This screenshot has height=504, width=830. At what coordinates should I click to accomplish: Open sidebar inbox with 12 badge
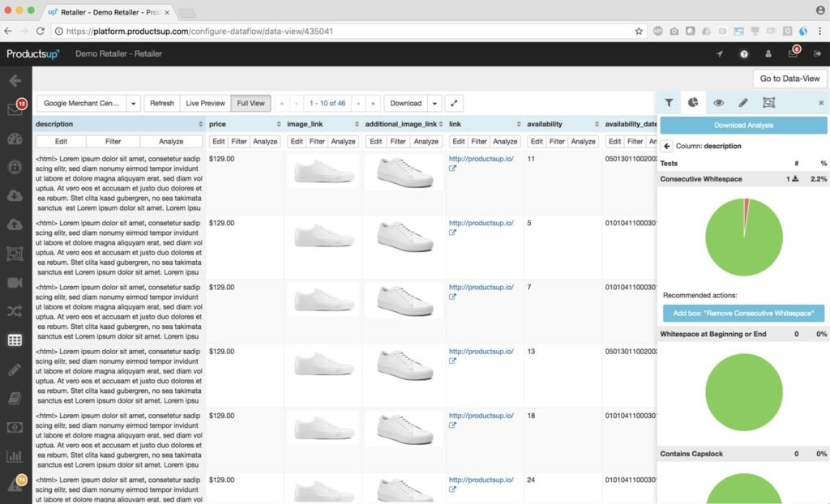click(15, 108)
